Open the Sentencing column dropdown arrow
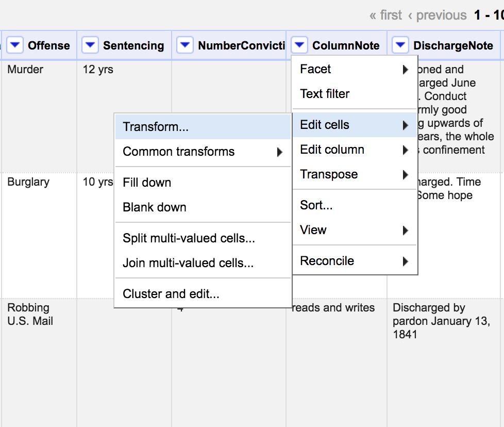The height and width of the screenshot is (427, 504). click(x=90, y=45)
